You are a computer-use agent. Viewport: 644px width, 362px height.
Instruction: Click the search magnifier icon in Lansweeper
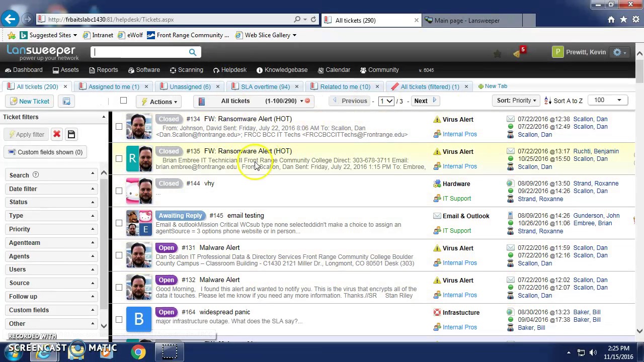point(193,52)
